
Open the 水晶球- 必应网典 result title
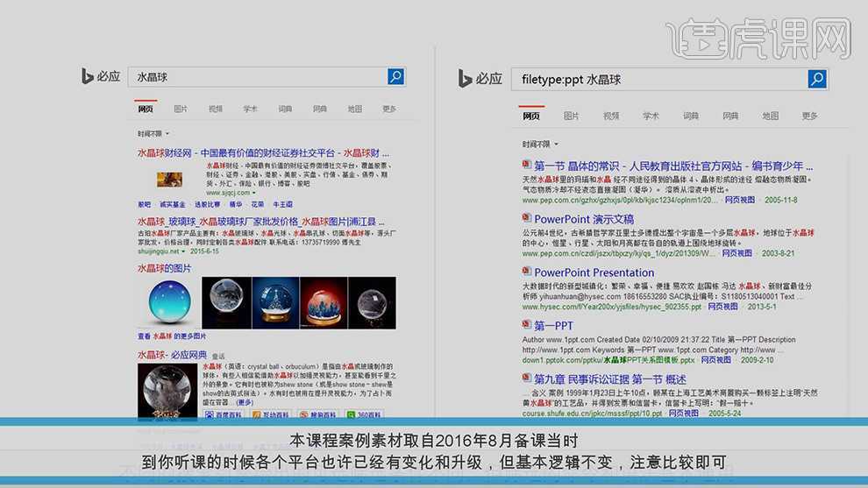(x=172, y=355)
